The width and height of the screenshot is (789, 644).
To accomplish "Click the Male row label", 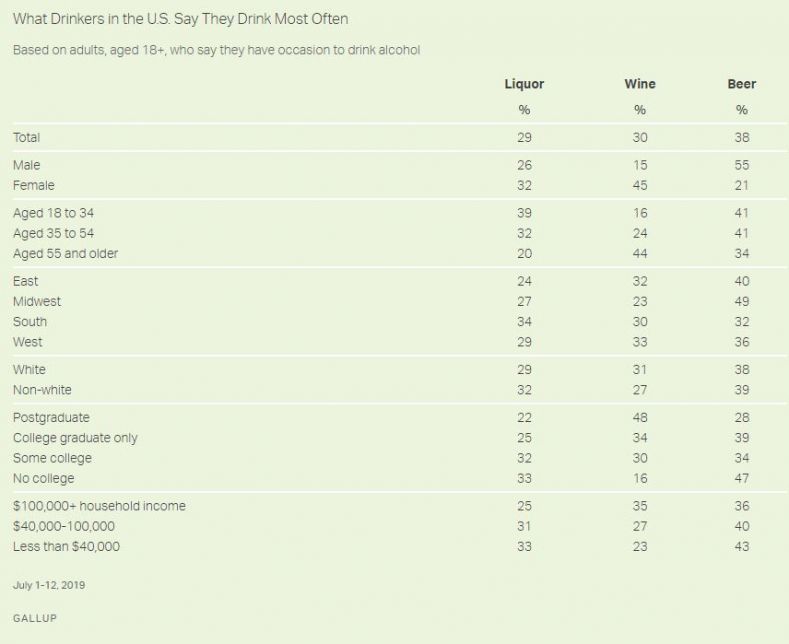I will 26,165.
